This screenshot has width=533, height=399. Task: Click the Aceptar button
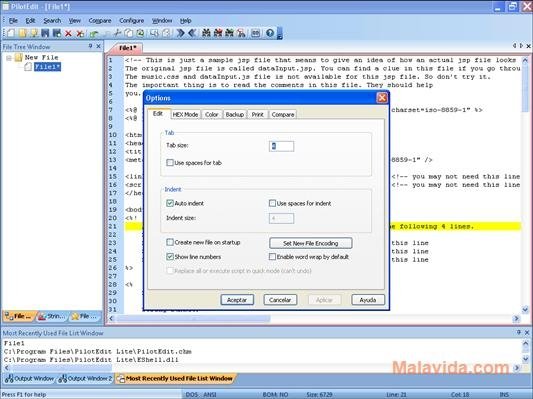[237, 300]
